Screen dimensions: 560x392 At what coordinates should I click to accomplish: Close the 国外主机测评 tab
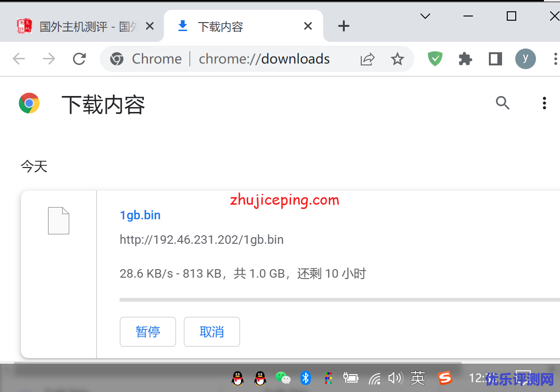(x=150, y=26)
